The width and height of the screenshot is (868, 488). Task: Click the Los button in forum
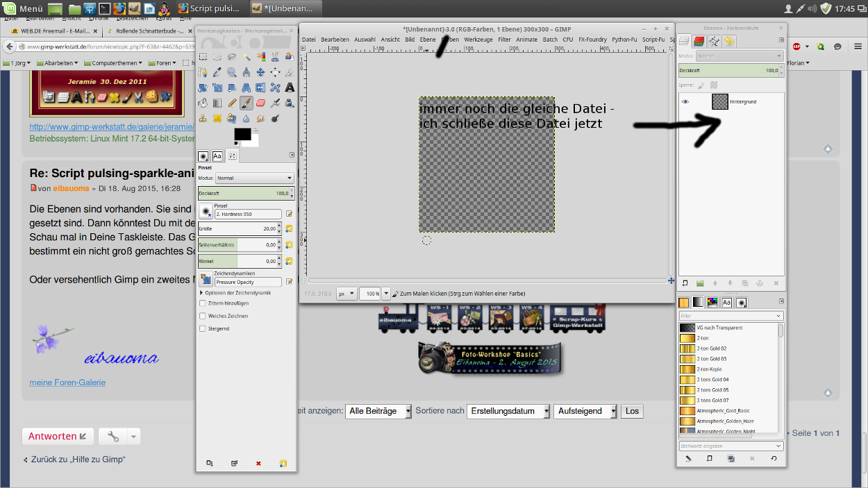632,411
